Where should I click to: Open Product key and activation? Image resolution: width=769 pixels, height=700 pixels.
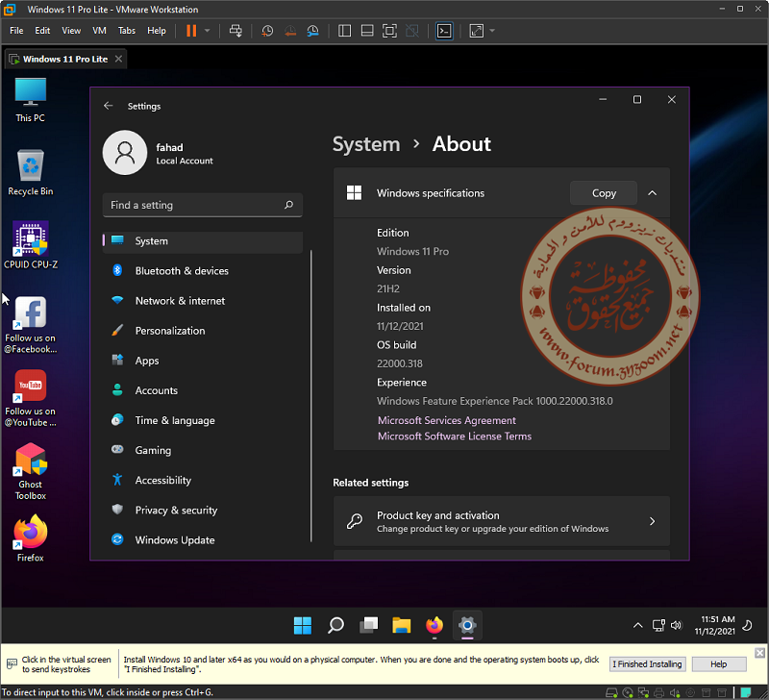tap(501, 521)
